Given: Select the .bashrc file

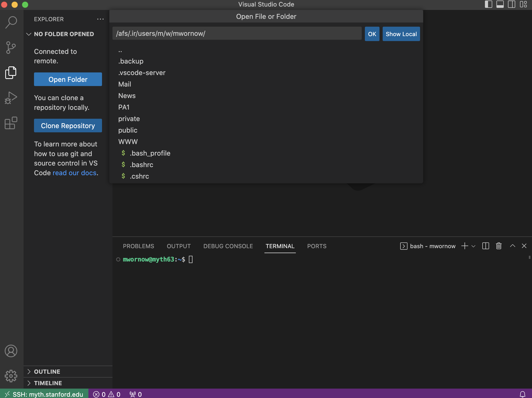Looking at the screenshot, I should [266, 165].
